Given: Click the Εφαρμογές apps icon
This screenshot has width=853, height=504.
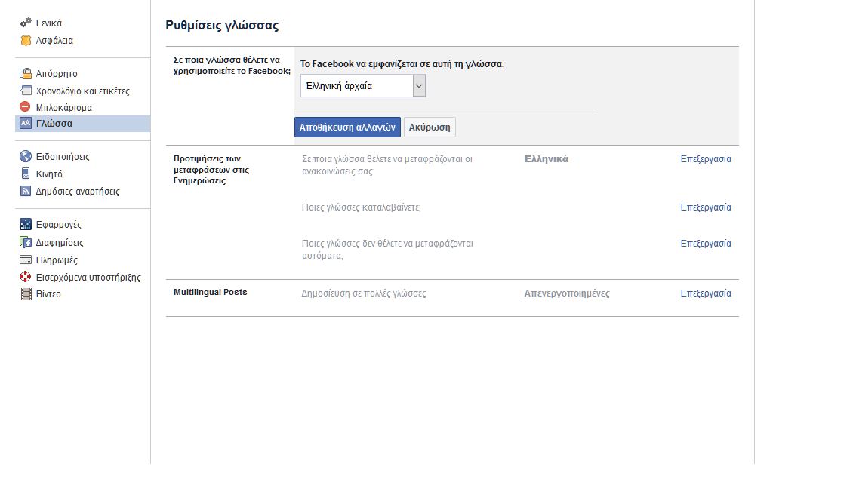Looking at the screenshot, I should tap(26, 225).
